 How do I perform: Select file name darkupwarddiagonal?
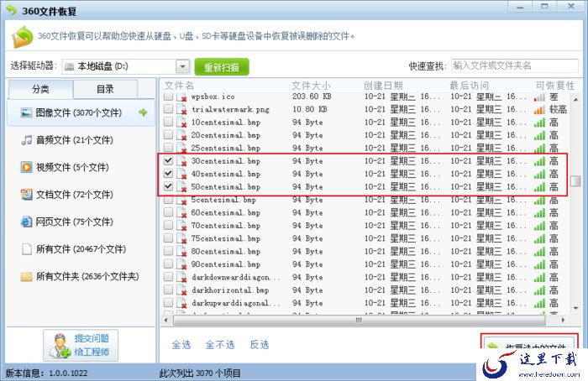point(235,304)
